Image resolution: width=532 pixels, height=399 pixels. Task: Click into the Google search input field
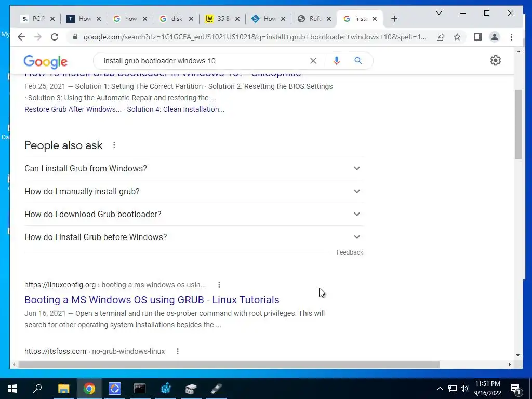[x=204, y=61]
